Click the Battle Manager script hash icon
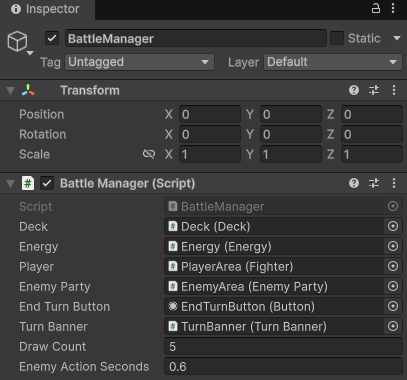Screen dimensions: 407x380 click(28, 183)
